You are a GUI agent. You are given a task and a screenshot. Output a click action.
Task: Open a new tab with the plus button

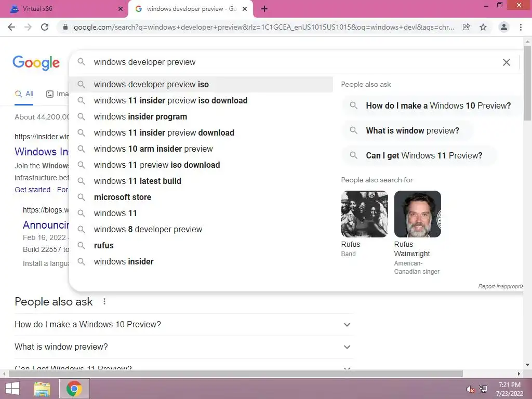point(264,9)
